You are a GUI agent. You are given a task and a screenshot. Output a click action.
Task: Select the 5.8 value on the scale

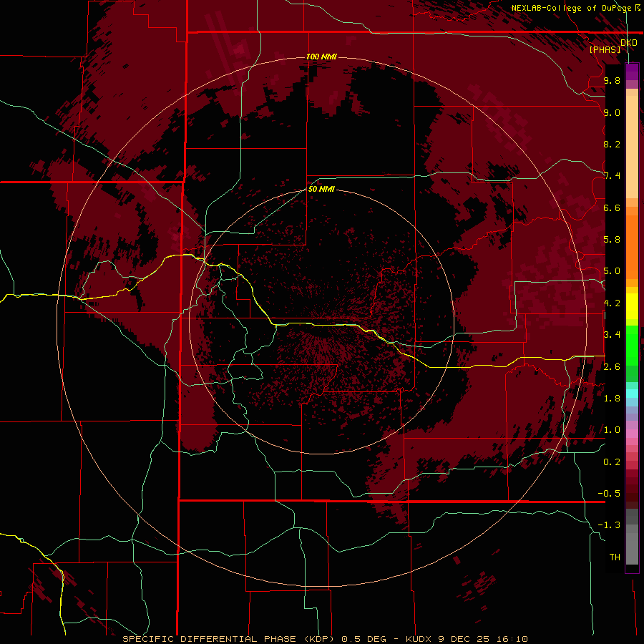pos(612,240)
